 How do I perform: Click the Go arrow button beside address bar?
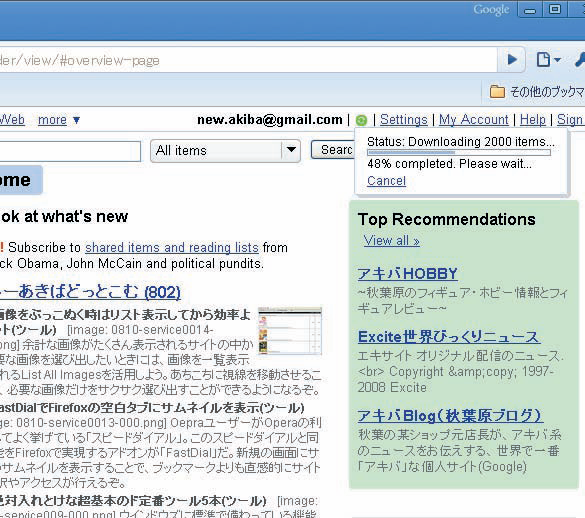click(512, 60)
